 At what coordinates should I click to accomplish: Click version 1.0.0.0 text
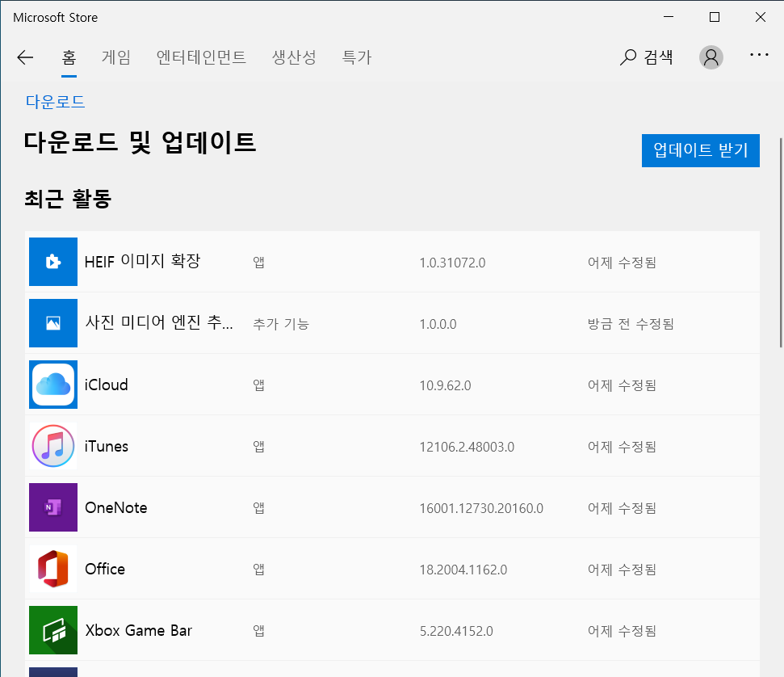(x=438, y=324)
